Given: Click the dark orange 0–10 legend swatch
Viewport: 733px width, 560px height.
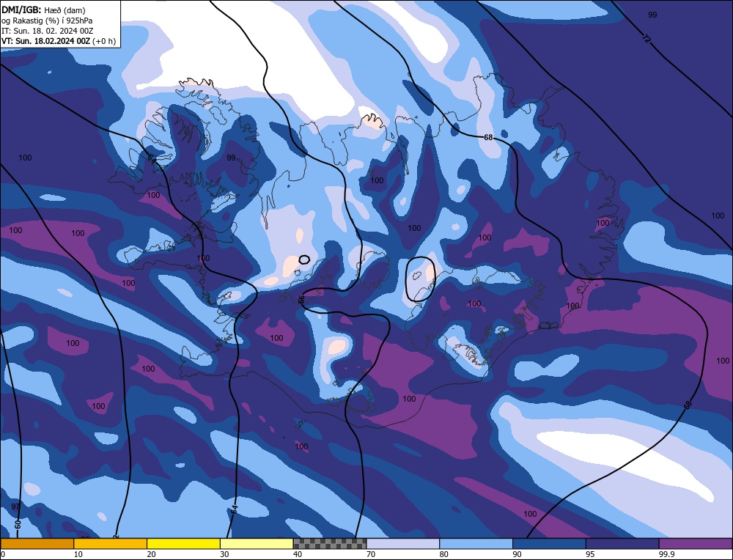Looking at the screenshot, I should (x=37, y=543).
